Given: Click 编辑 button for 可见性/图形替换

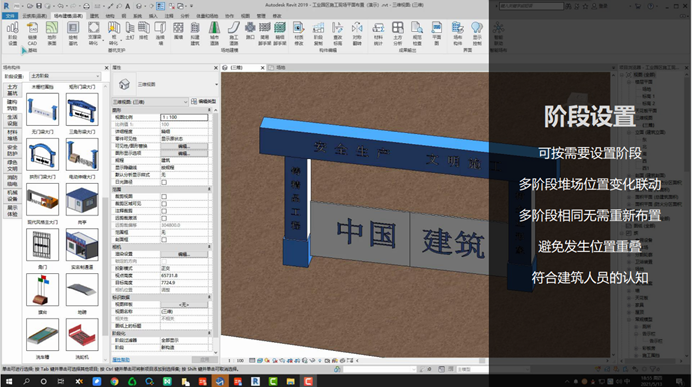Looking at the screenshot, I should coord(184,146).
